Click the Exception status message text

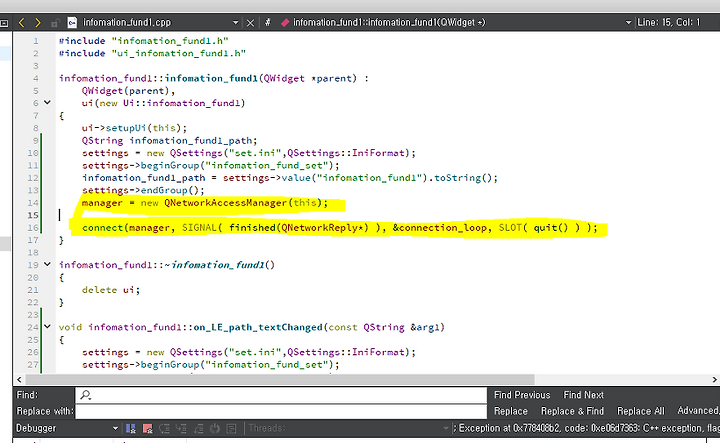coord(587,428)
